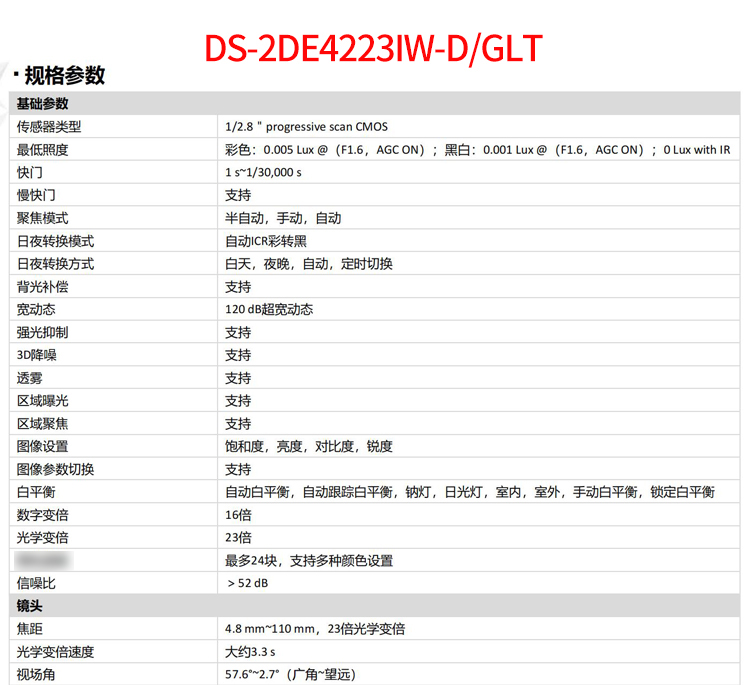
Task: Select the value 23倍
Action: 238,538
